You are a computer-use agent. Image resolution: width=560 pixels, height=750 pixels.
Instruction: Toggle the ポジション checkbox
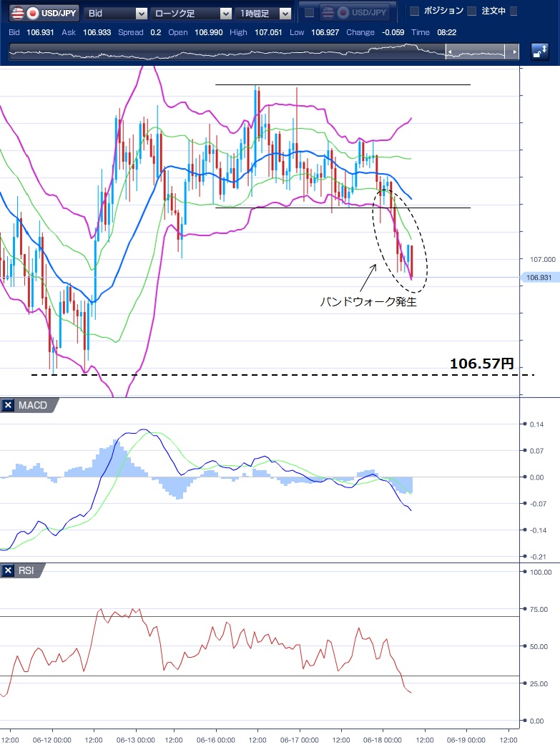point(414,11)
